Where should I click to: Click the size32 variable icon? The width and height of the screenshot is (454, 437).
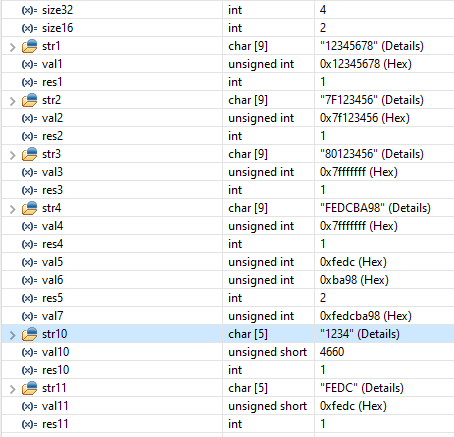(x=29, y=10)
